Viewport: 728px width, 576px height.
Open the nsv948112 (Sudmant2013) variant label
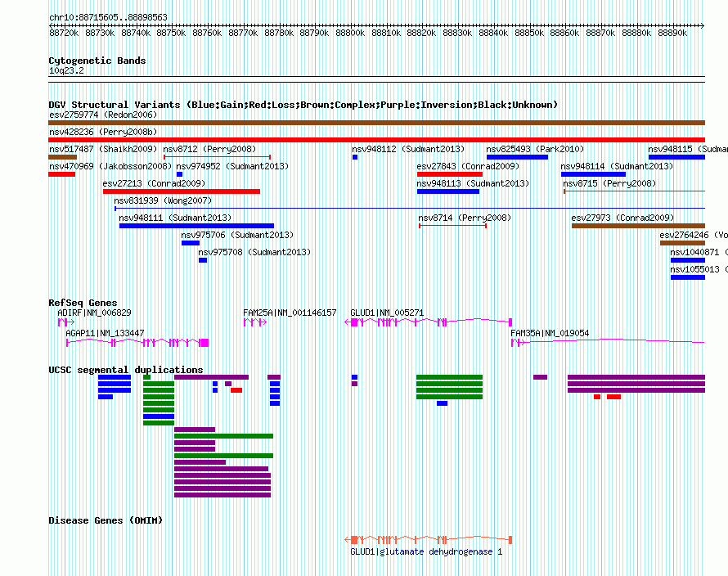tap(408, 149)
